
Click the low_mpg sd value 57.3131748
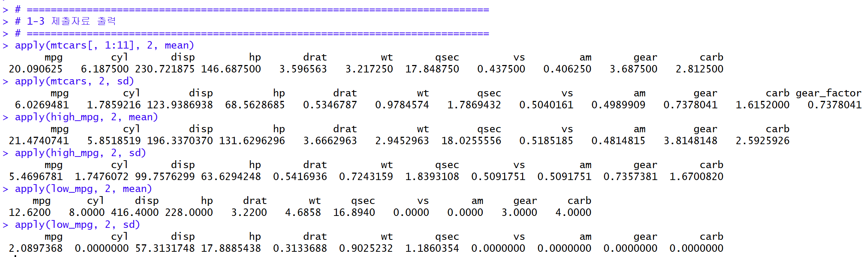(x=165, y=248)
